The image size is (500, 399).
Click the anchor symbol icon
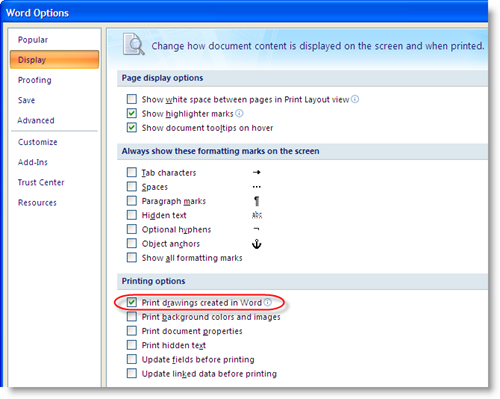tap(256, 244)
